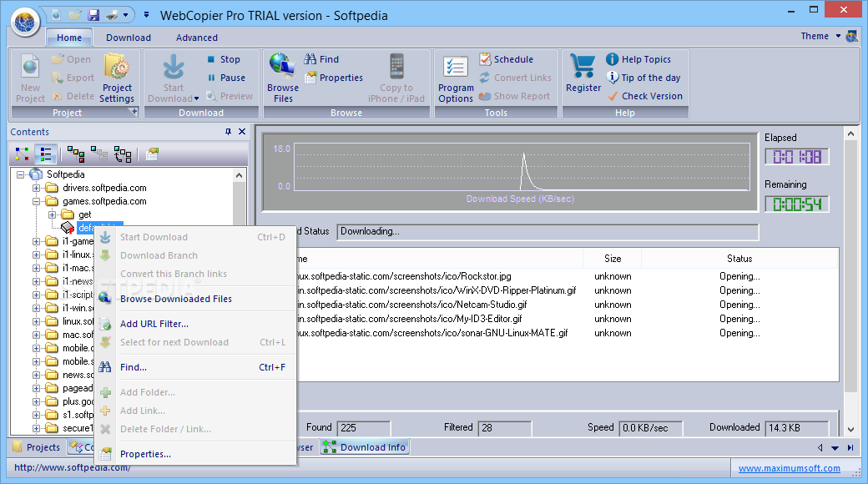This screenshot has height=484, width=868.
Task: Click Check Version
Action: (x=645, y=96)
